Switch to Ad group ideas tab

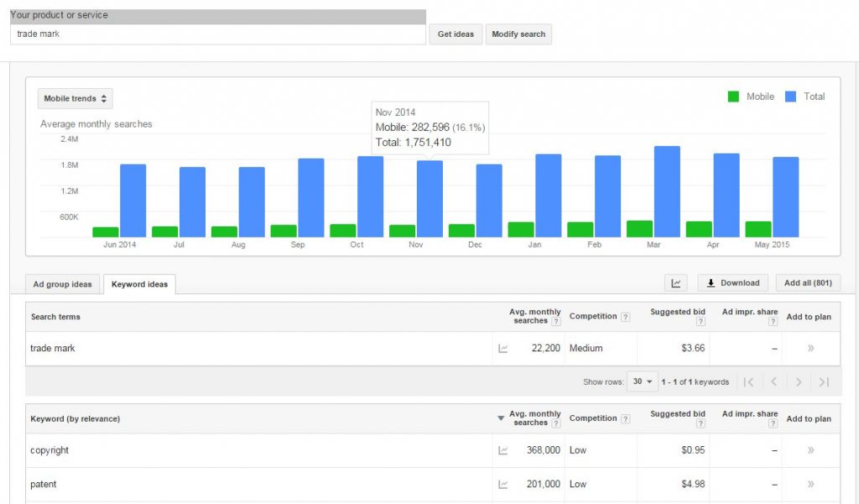(x=64, y=284)
